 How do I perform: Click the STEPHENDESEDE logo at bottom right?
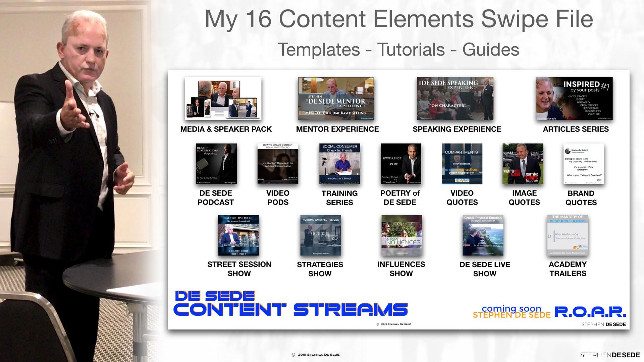(610, 355)
